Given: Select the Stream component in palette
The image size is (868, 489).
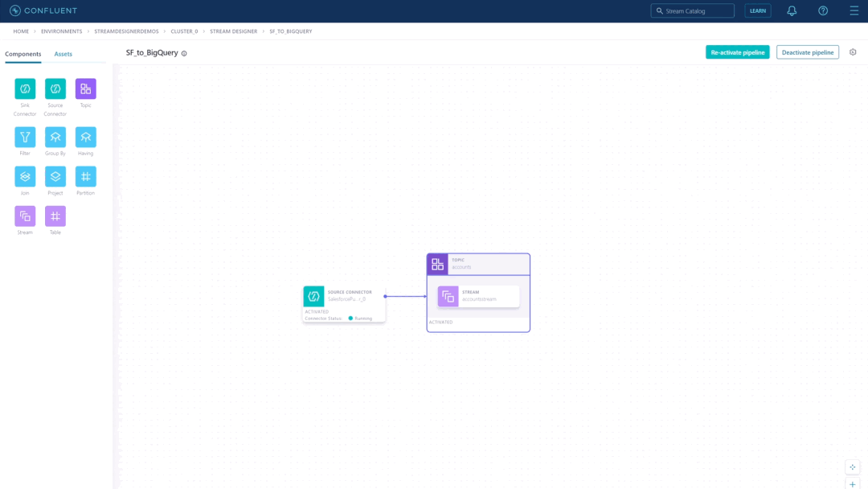Looking at the screenshot, I should pos(25,216).
